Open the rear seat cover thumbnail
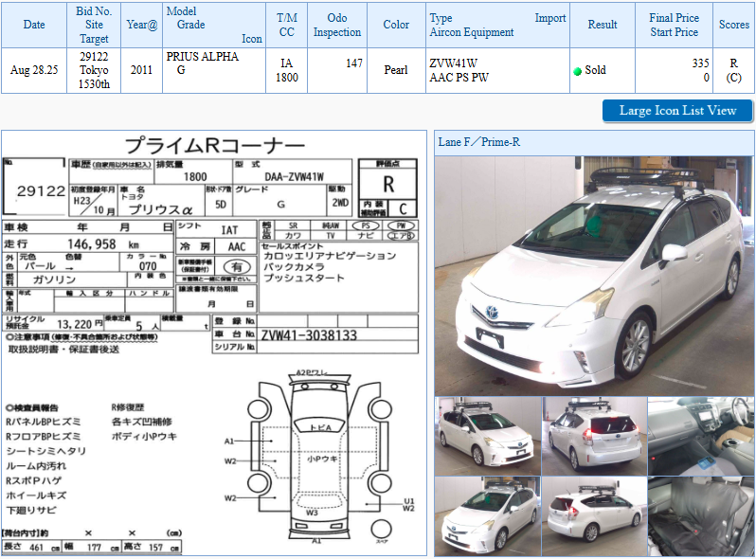Viewport: 756px width, 559px height. click(x=701, y=515)
